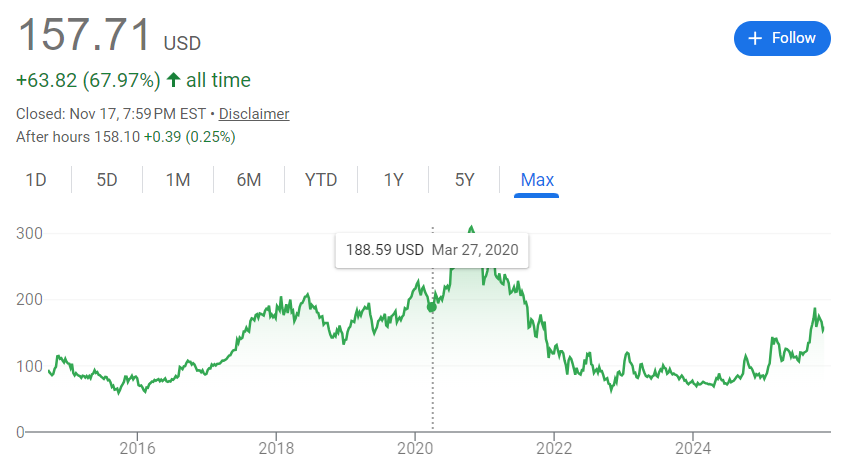Select the Max time range tab

coord(537,180)
